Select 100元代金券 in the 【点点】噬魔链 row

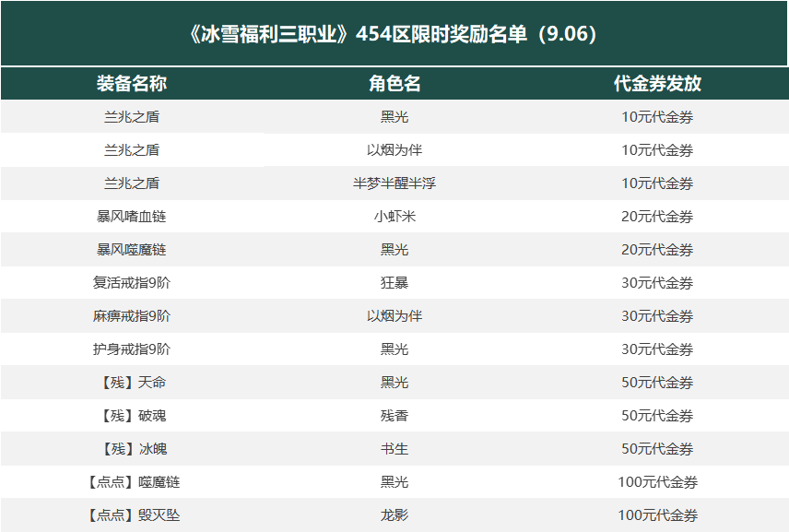pyautogui.click(x=657, y=482)
